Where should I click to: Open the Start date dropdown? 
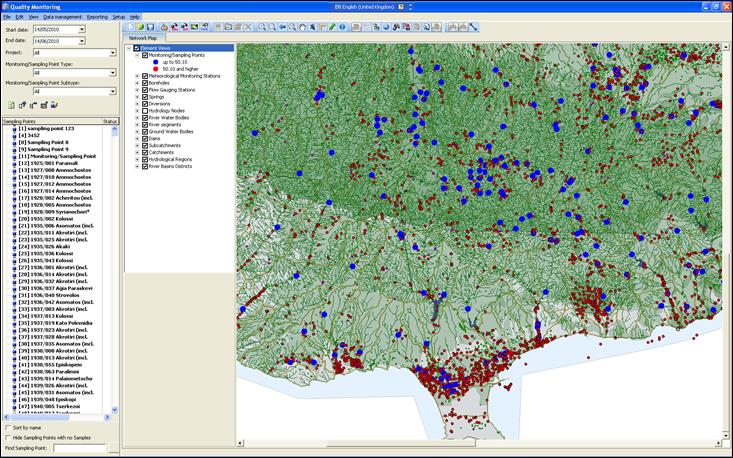pyautogui.click(x=81, y=29)
